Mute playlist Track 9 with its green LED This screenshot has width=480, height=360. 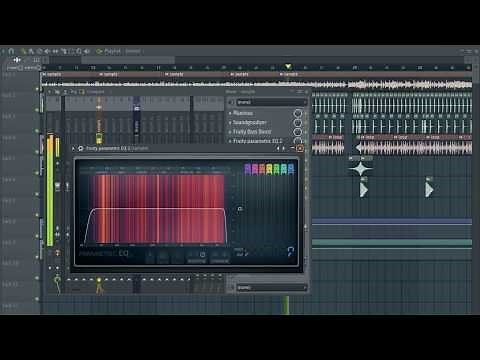tap(37, 257)
